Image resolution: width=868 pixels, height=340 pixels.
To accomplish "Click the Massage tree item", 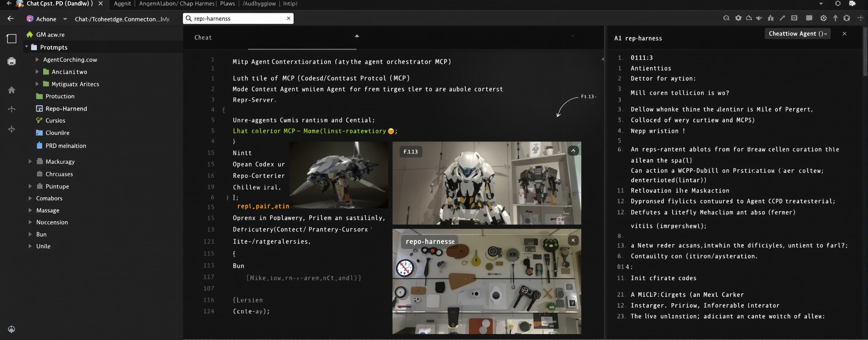I will point(48,210).
